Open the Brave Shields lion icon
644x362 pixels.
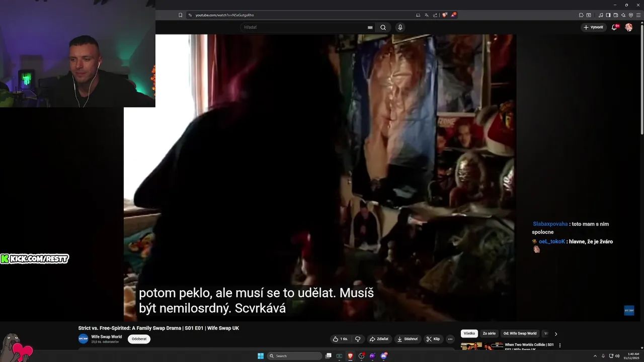[x=445, y=15]
